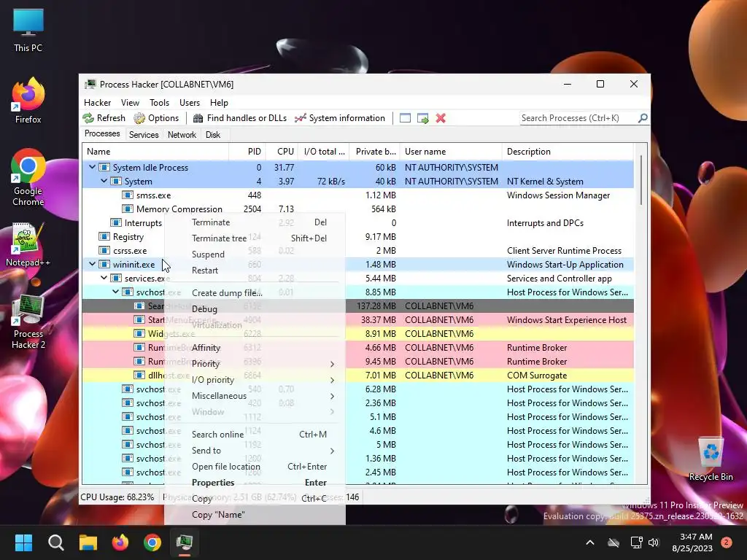
Task: Open Recycle Bin on desktop
Action: click(x=711, y=459)
